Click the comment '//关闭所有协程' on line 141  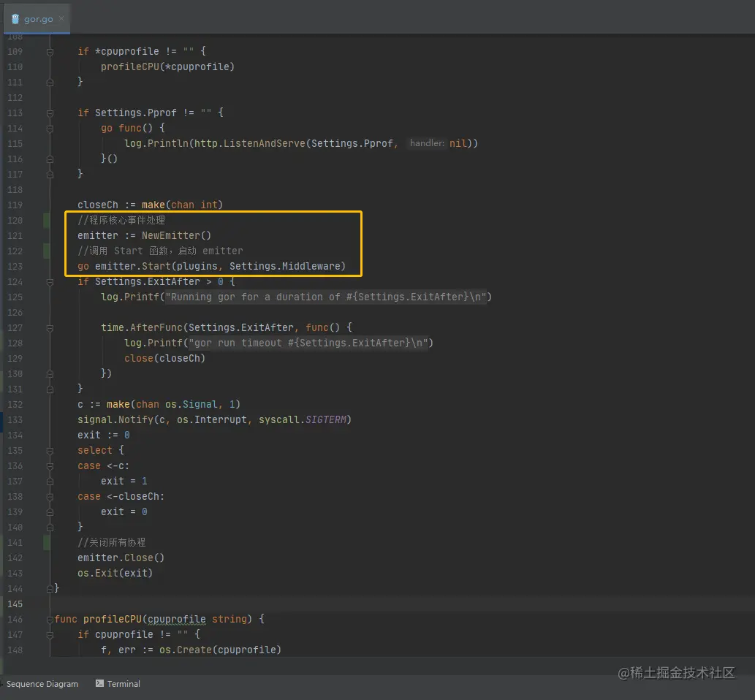pos(112,543)
